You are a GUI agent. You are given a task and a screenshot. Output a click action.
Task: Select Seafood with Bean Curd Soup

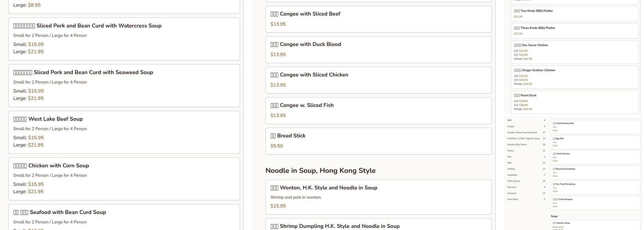(x=124, y=216)
